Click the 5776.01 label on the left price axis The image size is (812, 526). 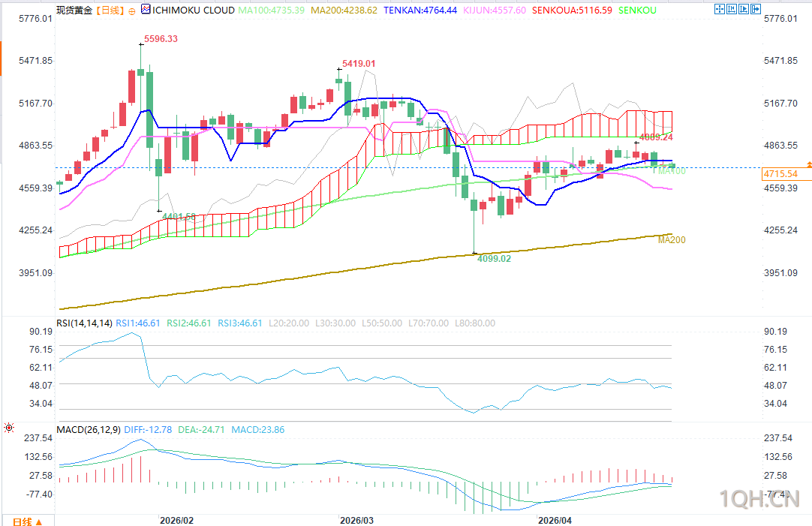(36, 19)
